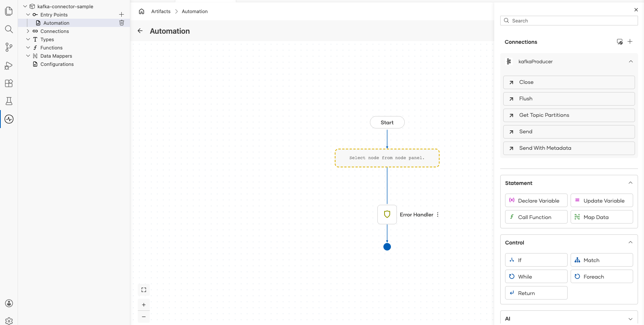The image size is (644, 325).
Task: Click the icon left of the Connections plus
Action: 620,42
